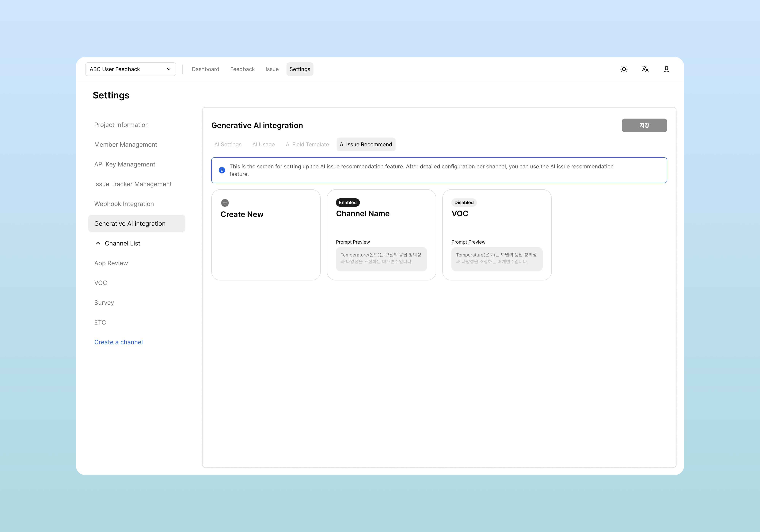Open API Key Management settings

124,165
